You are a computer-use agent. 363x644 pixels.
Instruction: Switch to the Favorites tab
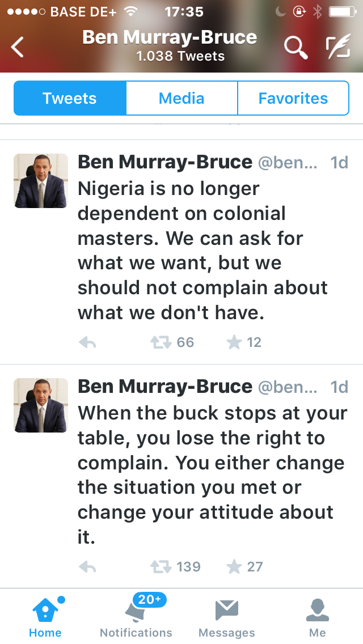293,98
